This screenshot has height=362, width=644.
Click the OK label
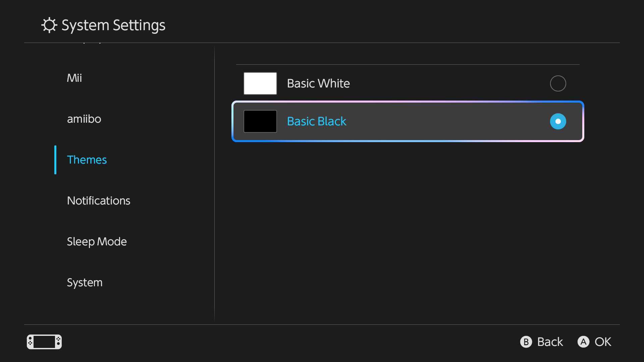pyautogui.click(x=603, y=342)
